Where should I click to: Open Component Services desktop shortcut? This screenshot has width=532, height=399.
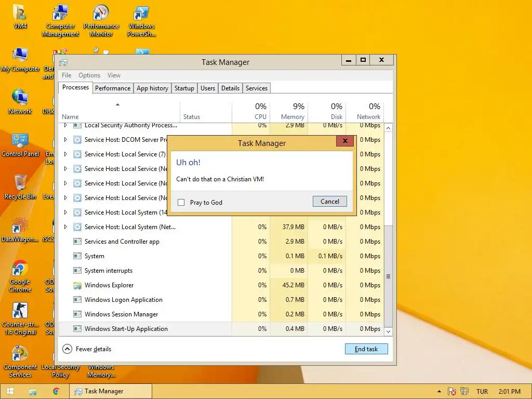pos(20,362)
